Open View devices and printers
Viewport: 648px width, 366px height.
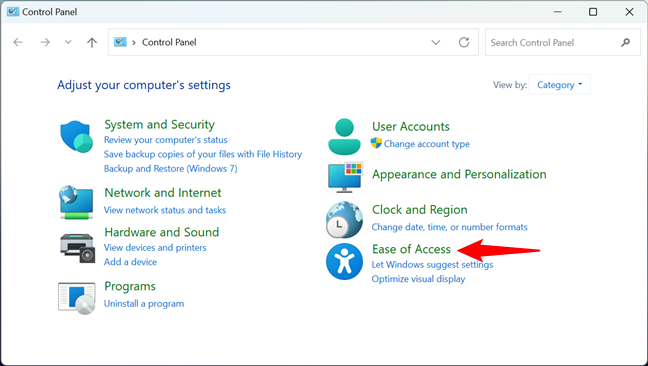(155, 247)
